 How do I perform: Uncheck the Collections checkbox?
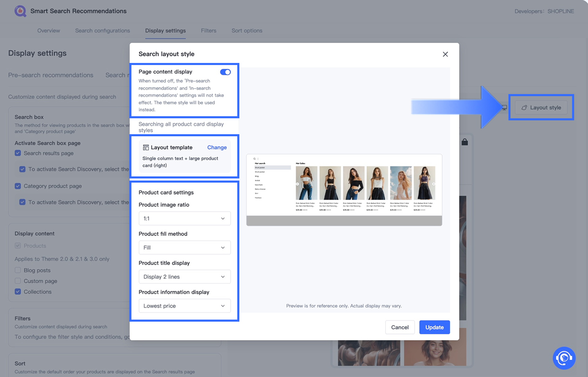(x=18, y=292)
